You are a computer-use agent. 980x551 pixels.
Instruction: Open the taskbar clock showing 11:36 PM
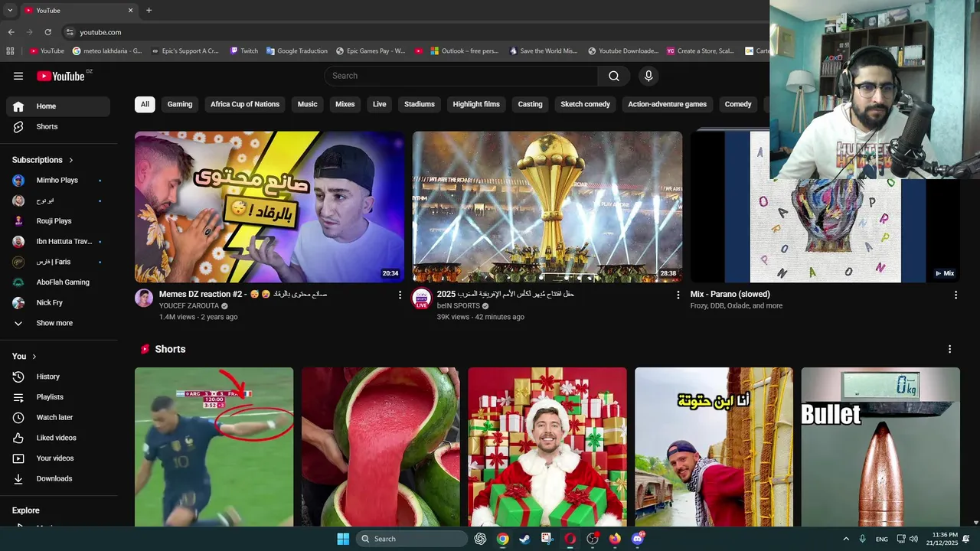pyautogui.click(x=942, y=539)
